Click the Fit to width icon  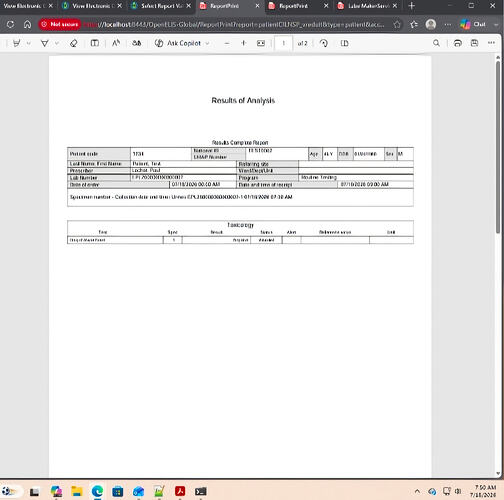point(261,43)
